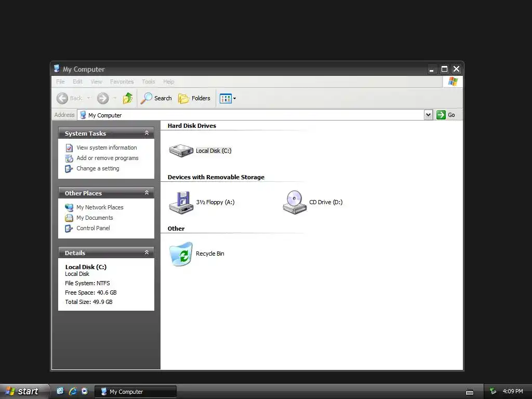
Task: Click the File System NTFS detail
Action: [87, 283]
